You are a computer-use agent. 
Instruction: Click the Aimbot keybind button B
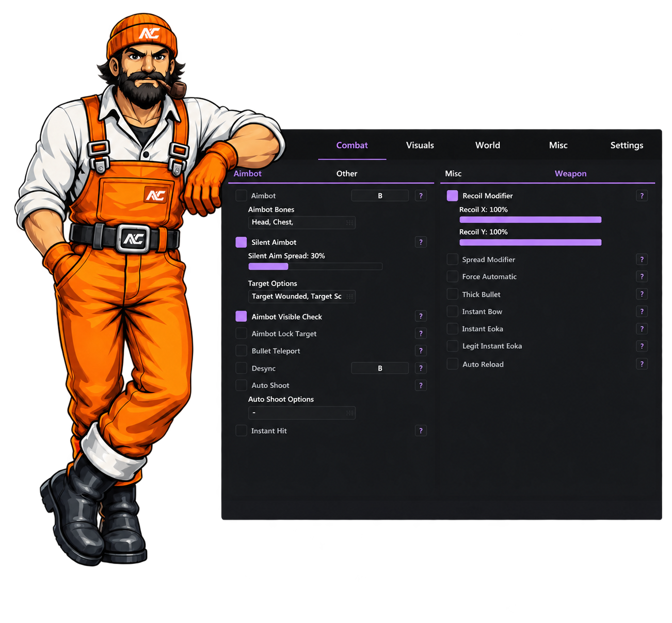[380, 196]
